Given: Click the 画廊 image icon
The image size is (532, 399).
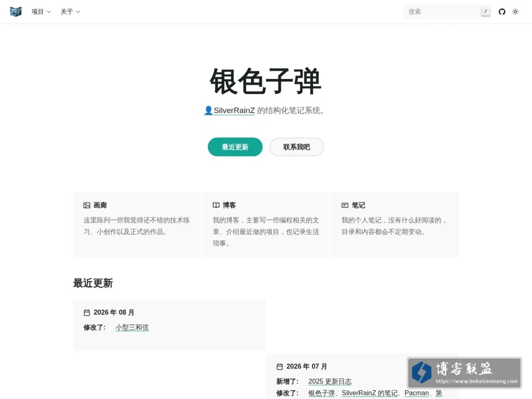Looking at the screenshot, I should 87,205.
